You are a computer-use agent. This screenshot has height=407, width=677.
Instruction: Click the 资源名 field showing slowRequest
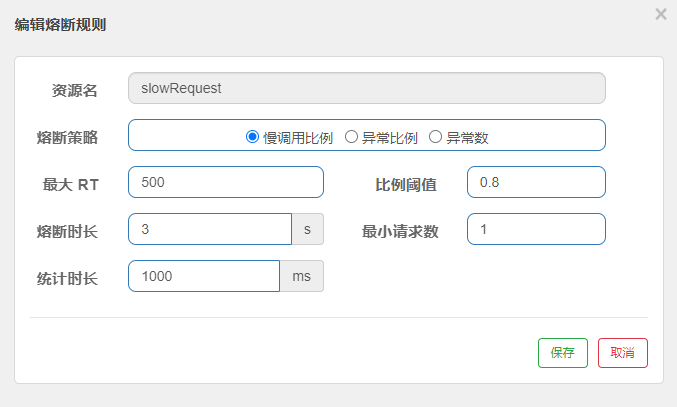click(x=366, y=88)
